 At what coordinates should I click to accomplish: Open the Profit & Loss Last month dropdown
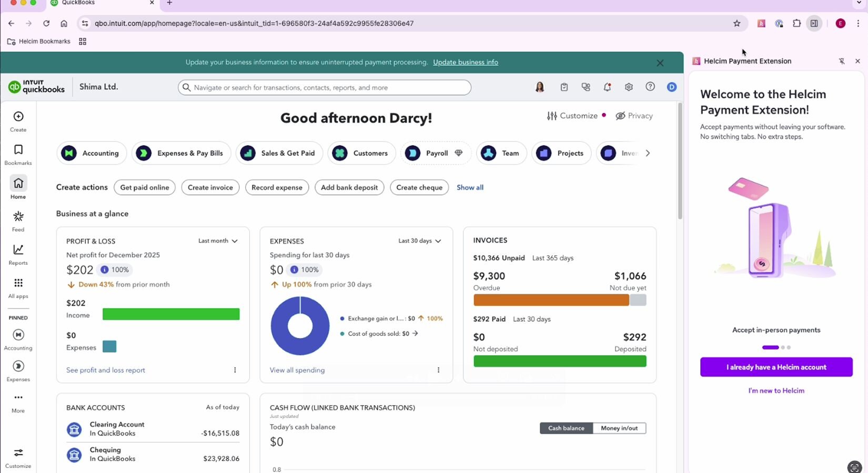tap(218, 241)
